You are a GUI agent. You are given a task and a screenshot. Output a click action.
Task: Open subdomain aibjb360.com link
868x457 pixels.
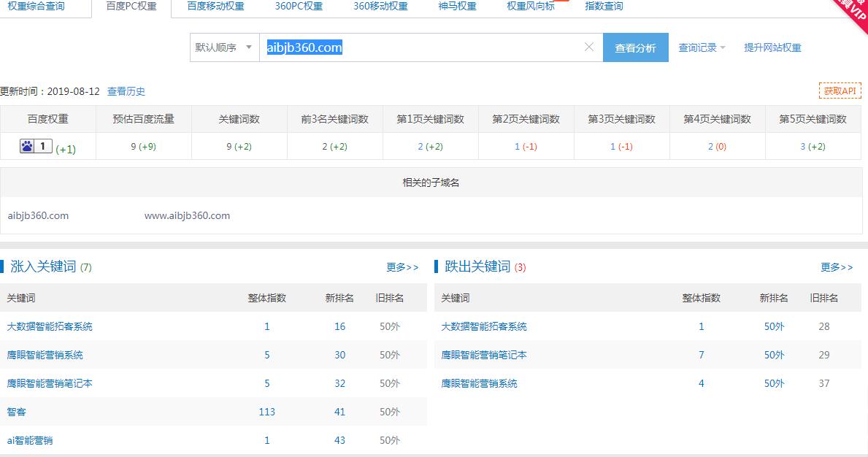(38, 216)
